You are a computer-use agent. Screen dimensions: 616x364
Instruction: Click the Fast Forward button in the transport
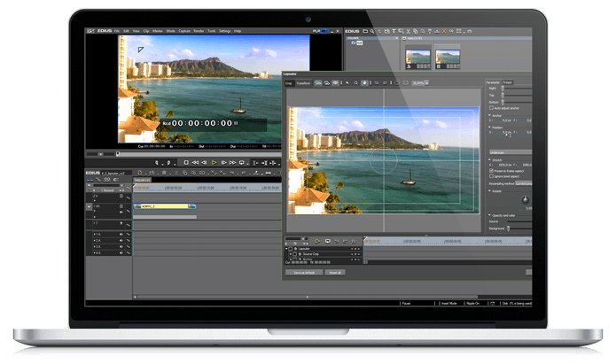231,163
